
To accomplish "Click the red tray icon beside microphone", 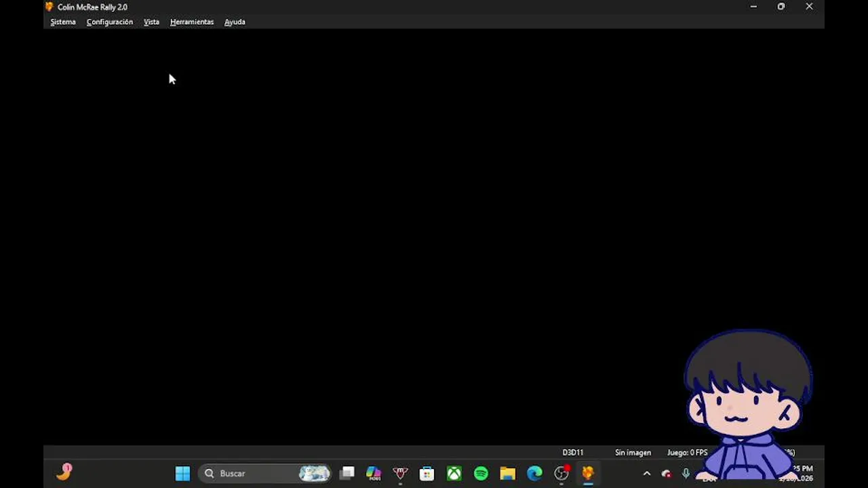I will [666, 474].
